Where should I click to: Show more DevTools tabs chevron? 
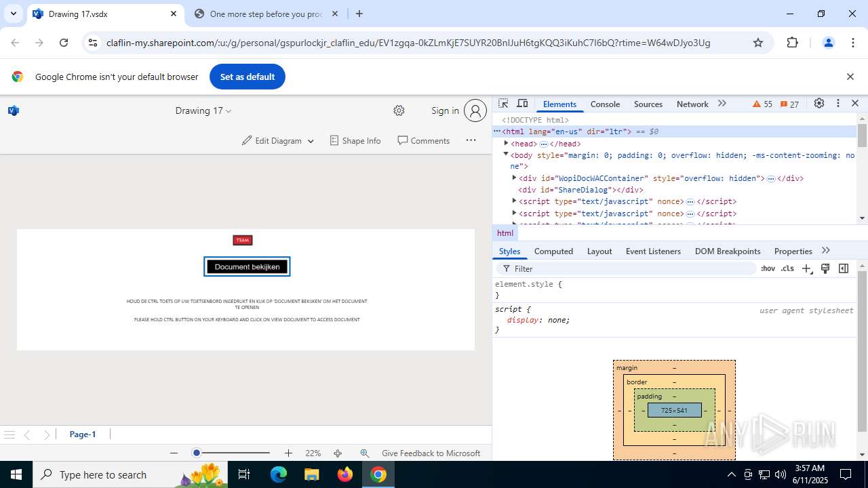click(x=722, y=103)
